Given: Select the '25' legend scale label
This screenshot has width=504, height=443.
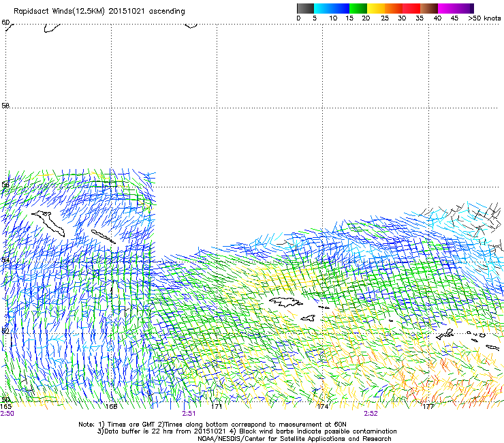Looking at the screenshot, I should click(x=385, y=18).
